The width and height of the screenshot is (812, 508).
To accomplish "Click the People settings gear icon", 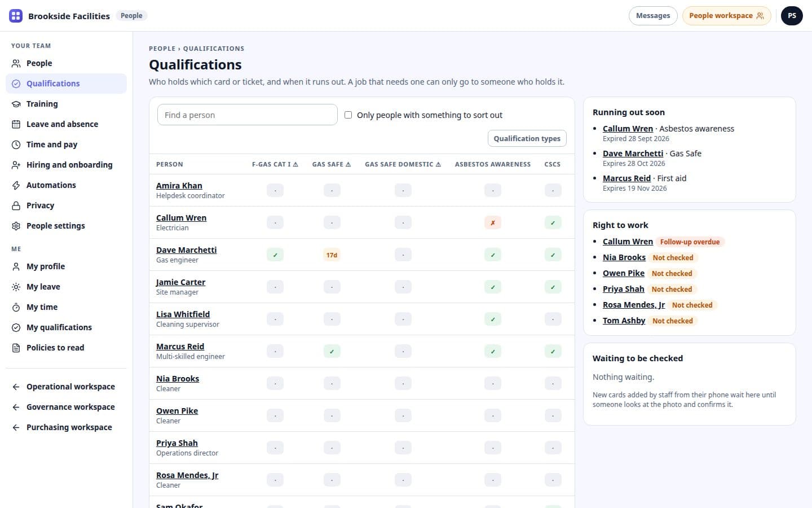I will tap(16, 226).
